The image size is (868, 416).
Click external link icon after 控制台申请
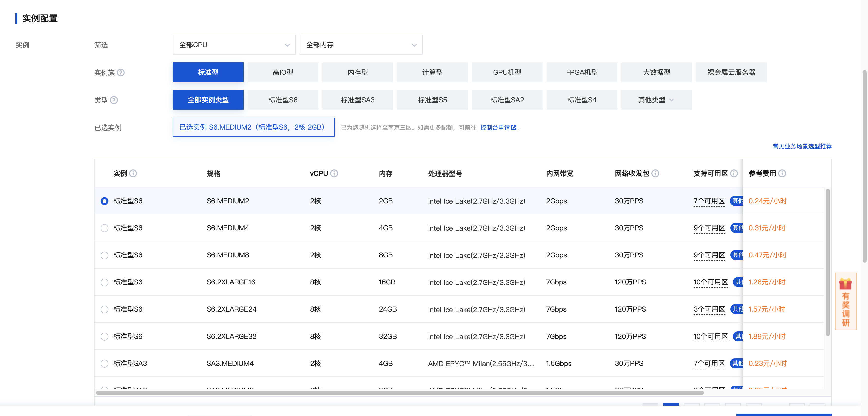pos(514,128)
